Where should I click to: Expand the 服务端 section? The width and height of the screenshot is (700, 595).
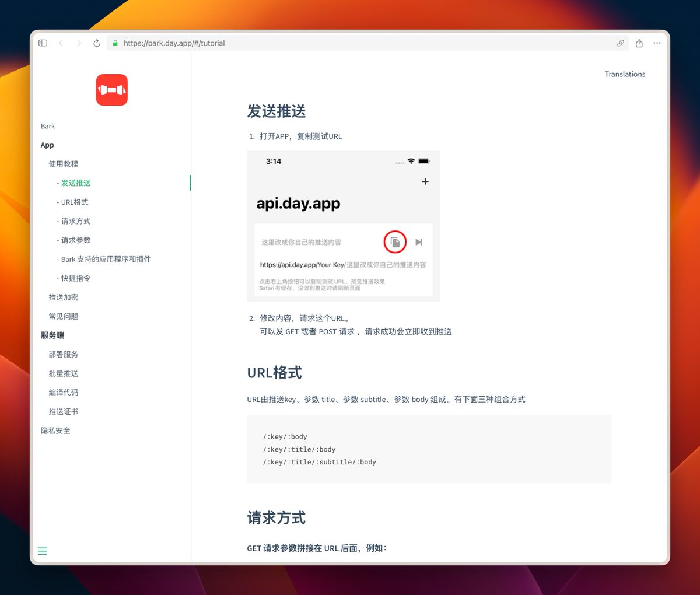pyautogui.click(x=54, y=335)
